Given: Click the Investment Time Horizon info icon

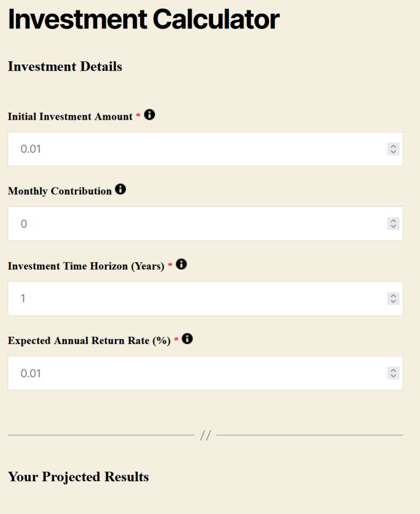Looking at the screenshot, I should (181, 264).
